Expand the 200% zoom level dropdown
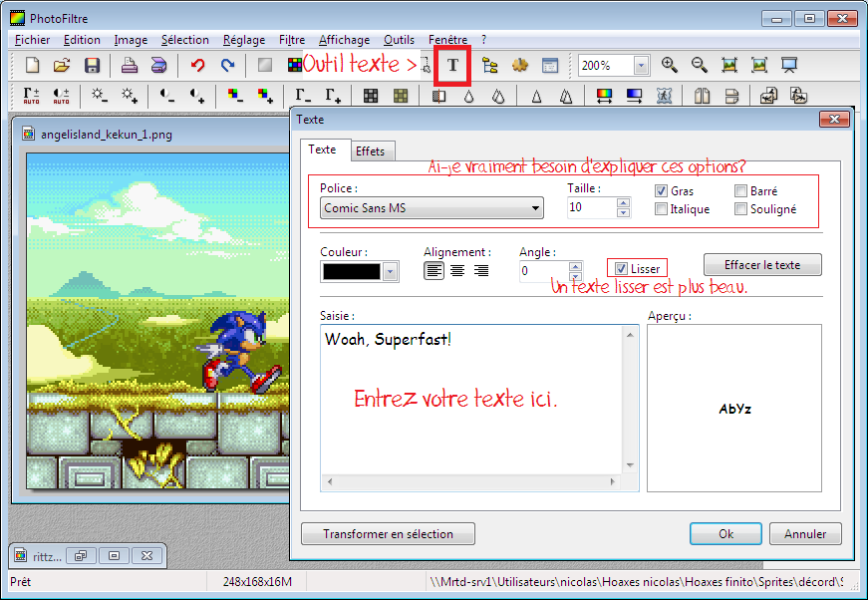The width and height of the screenshot is (868, 600). (640, 66)
